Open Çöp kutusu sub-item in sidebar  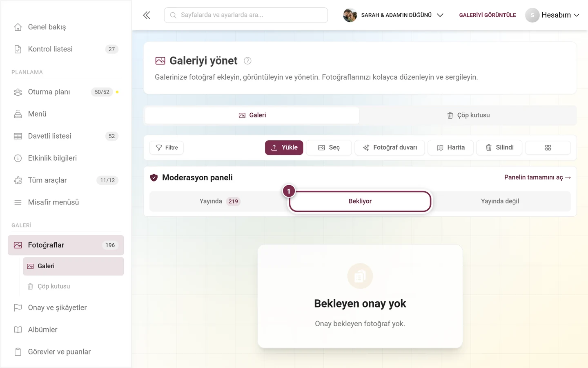[73, 287]
